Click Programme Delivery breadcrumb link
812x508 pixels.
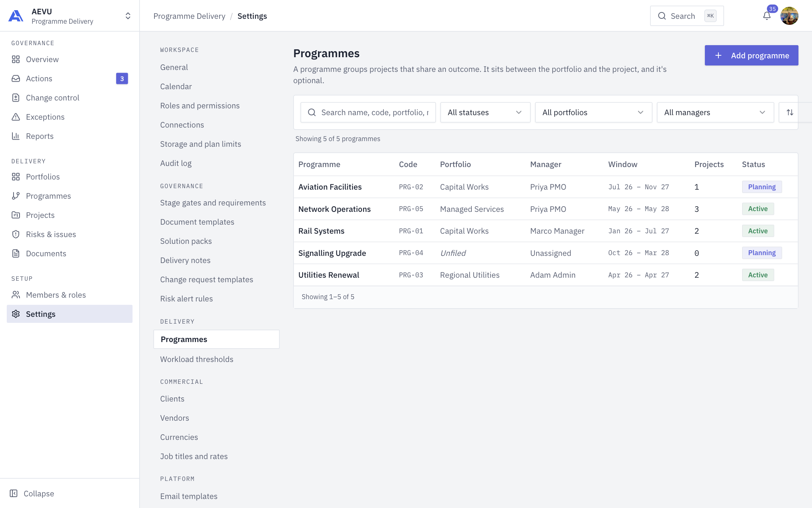click(x=189, y=16)
